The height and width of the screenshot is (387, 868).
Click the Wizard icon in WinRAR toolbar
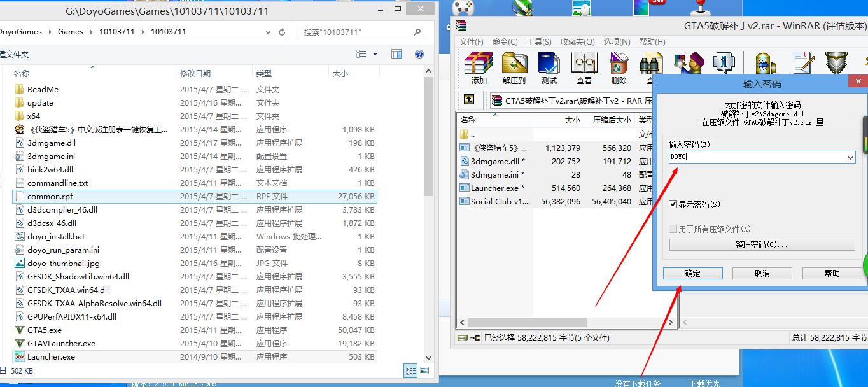click(688, 63)
